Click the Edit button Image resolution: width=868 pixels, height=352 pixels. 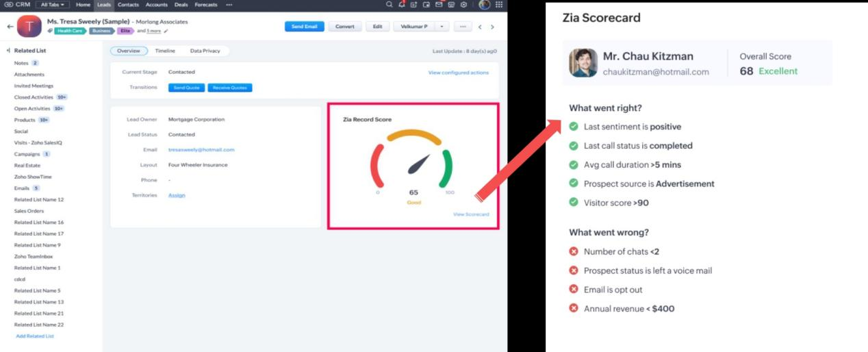(x=378, y=27)
